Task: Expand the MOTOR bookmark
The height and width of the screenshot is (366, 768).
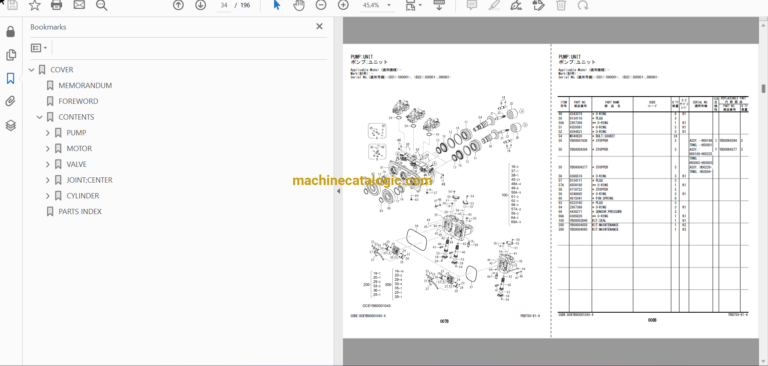Action: click(48, 148)
